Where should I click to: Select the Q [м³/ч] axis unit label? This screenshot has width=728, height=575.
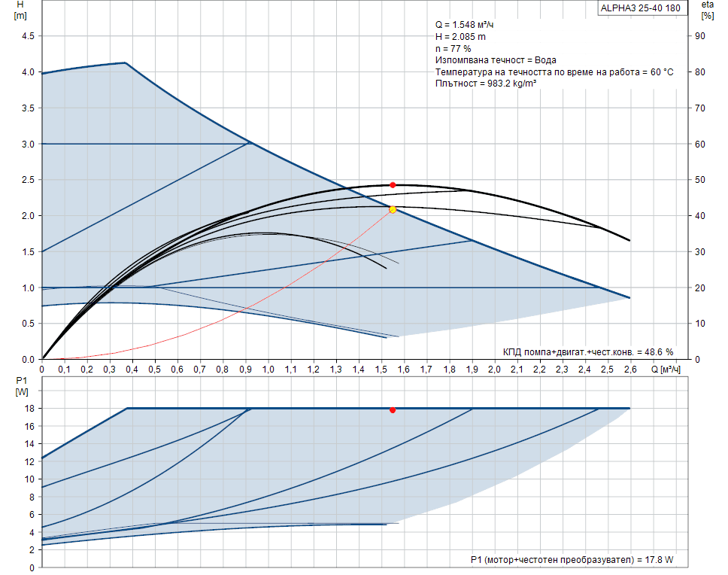666,370
